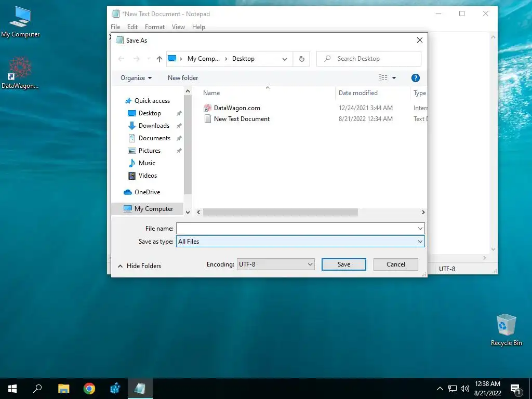Click the Search Desktop field

coord(369,59)
